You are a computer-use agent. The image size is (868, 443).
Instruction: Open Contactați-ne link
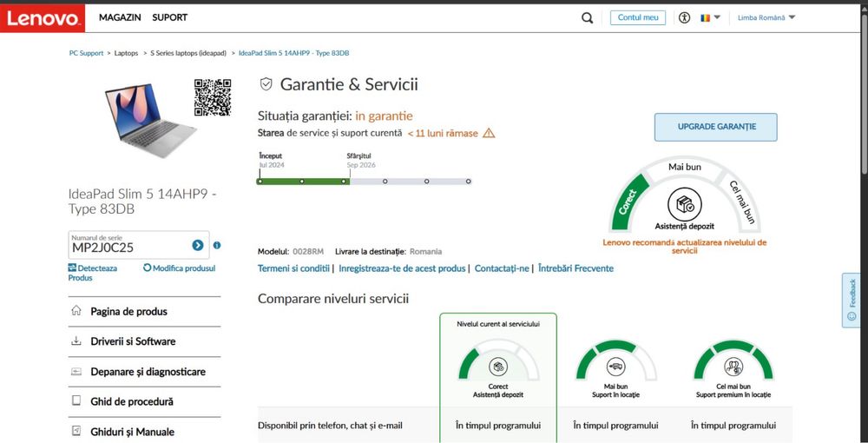point(502,268)
